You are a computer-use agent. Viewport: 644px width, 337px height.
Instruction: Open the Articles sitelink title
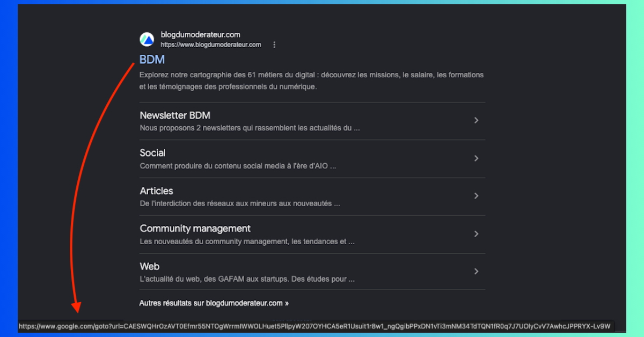click(157, 191)
